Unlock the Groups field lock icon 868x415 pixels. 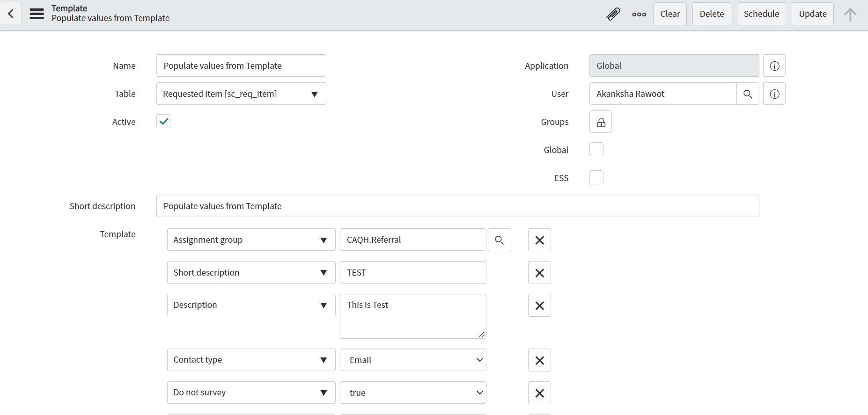pos(601,122)
